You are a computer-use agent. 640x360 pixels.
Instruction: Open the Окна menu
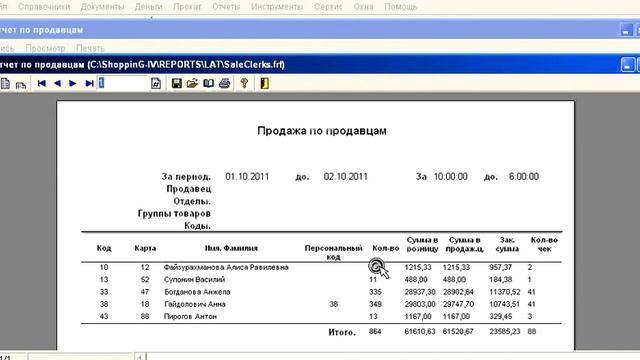tap(363, 7)
